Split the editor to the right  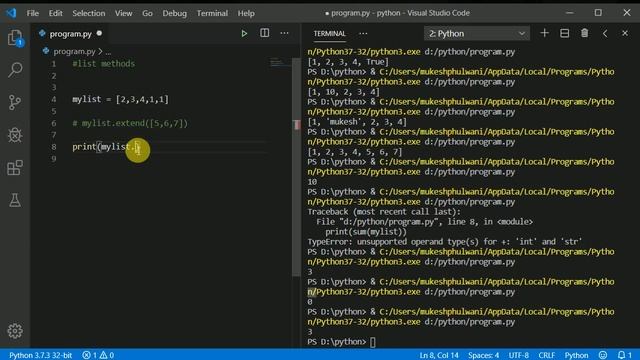pos(264,33)
